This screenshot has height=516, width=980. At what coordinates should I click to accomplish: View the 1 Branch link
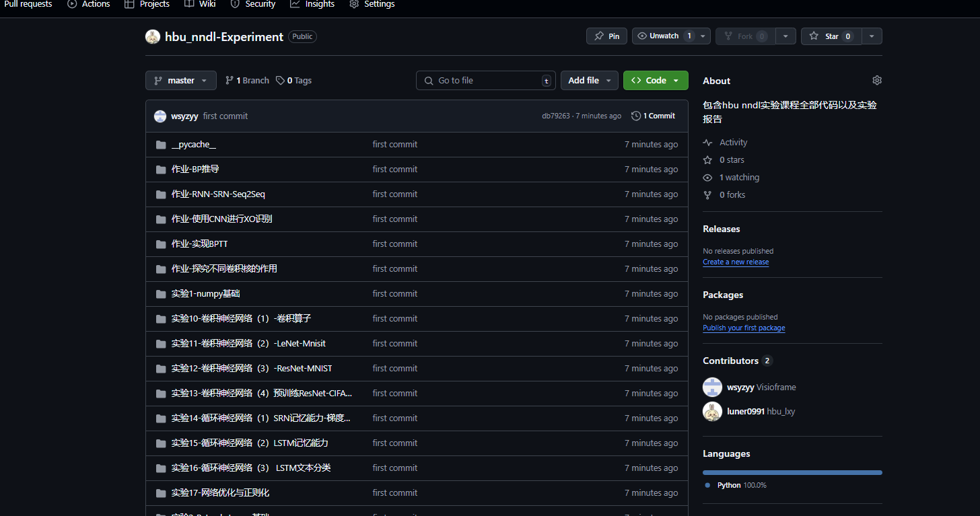pyautogui.click(x=247, y=80)
